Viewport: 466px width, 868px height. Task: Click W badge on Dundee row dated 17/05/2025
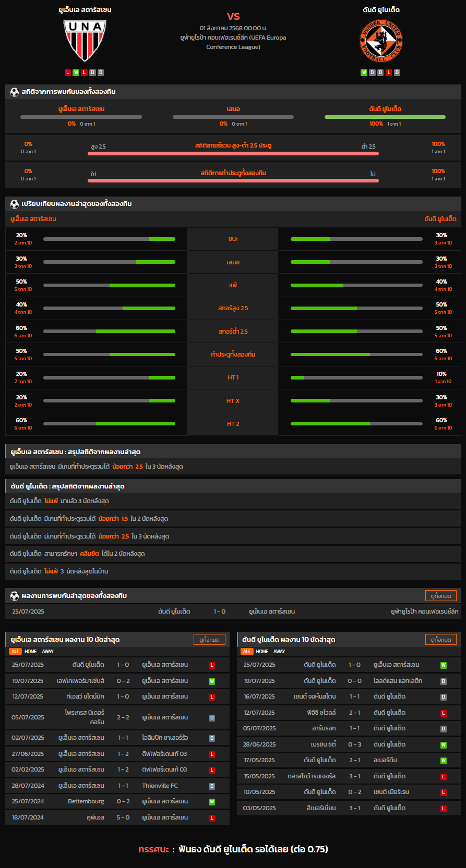(444, 761)
